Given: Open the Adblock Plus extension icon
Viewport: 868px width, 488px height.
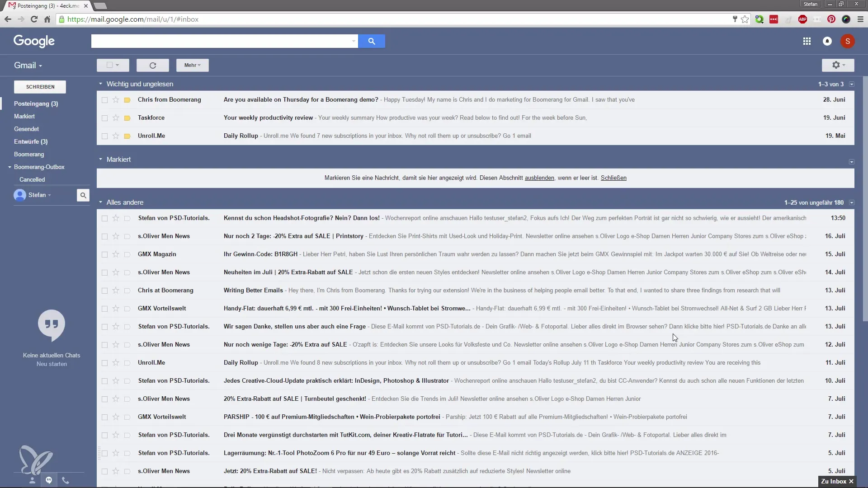Looking at the screenshot, I should click(802, 19).
